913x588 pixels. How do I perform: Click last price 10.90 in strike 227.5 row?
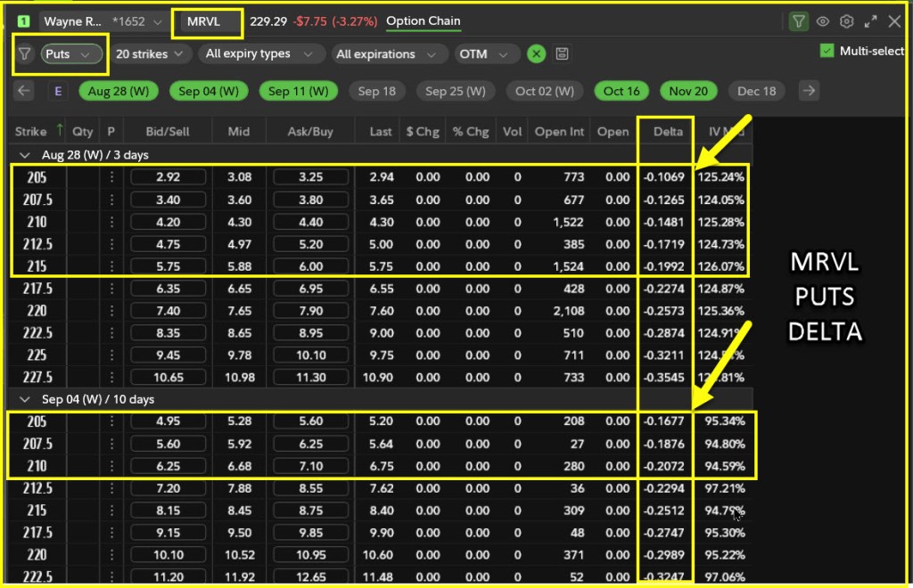coord(378,377)
